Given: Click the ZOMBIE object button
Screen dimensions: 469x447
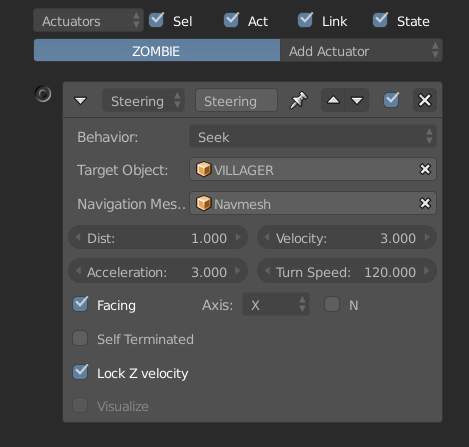Looking at the screenshot, I should pyautogui.click(x=157, y=51).
